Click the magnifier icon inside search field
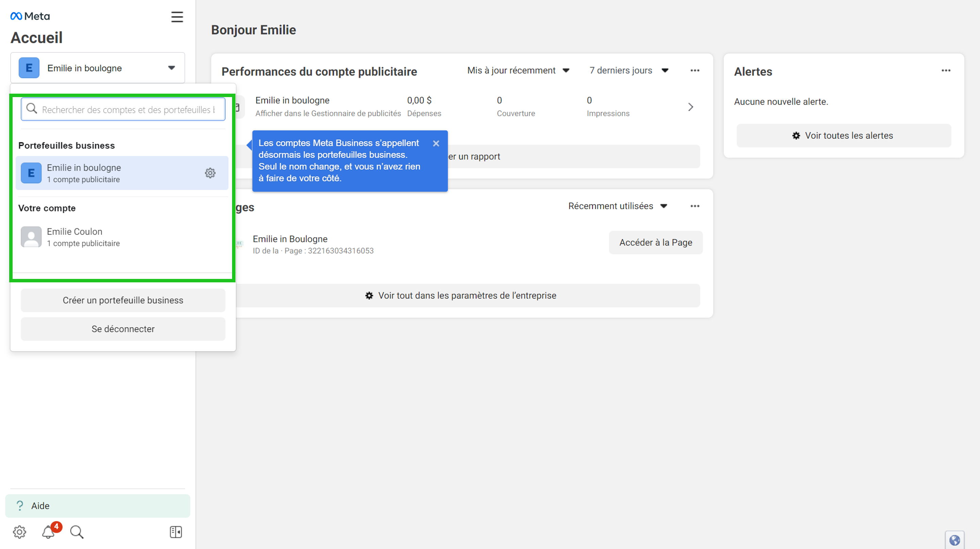Screen dimensions: 980x549 [32, 109]
